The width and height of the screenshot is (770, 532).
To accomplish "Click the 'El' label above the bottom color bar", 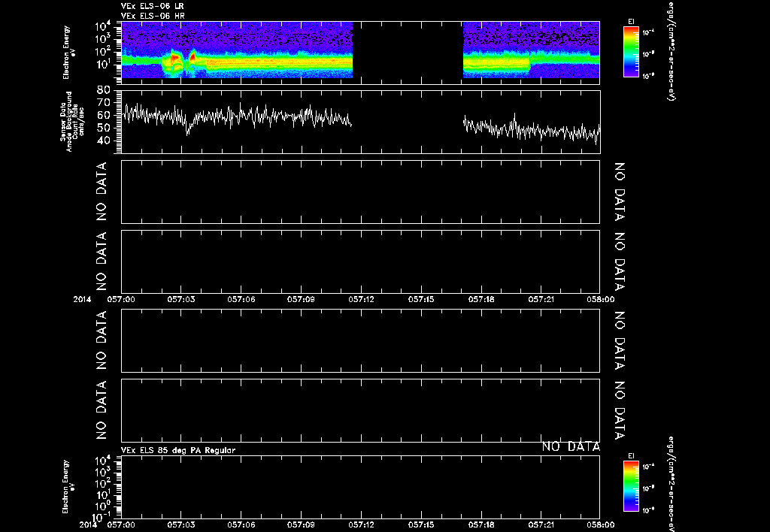I will [631, 456].
